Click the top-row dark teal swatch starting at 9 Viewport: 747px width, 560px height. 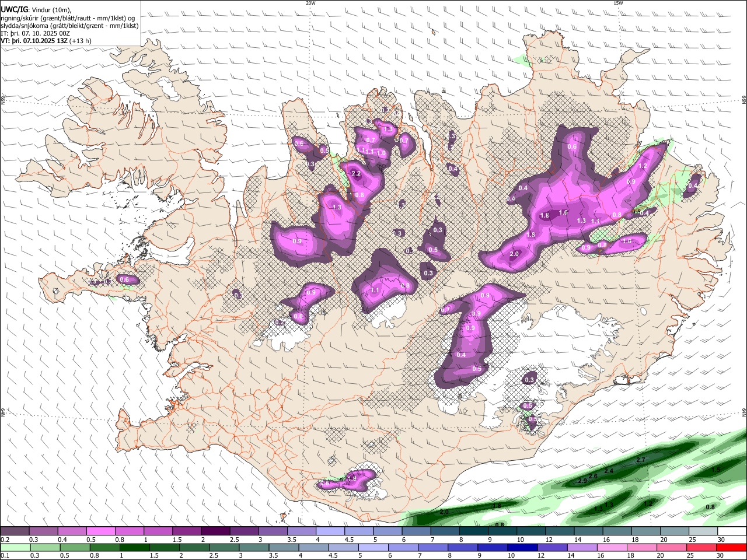(x=502, y=531)
